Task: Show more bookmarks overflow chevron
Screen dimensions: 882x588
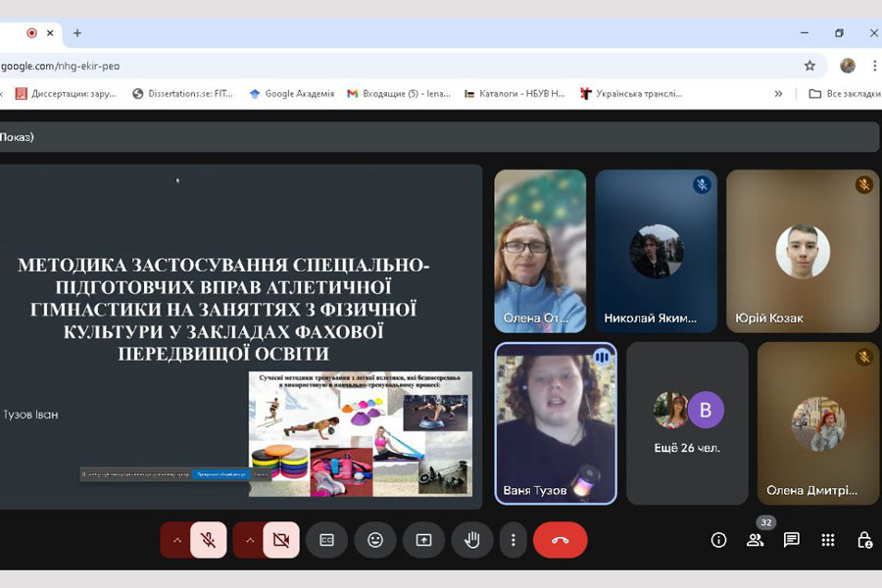Action: pos(778,94)
